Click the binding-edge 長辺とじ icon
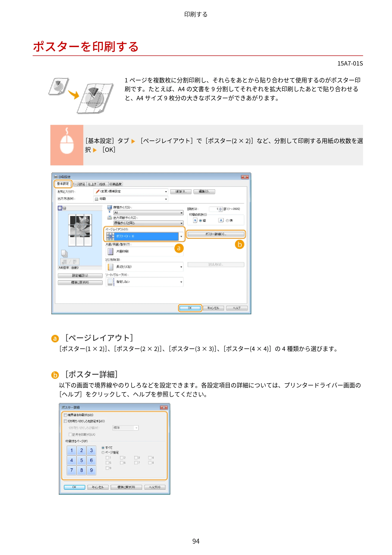 pos(110,267)
